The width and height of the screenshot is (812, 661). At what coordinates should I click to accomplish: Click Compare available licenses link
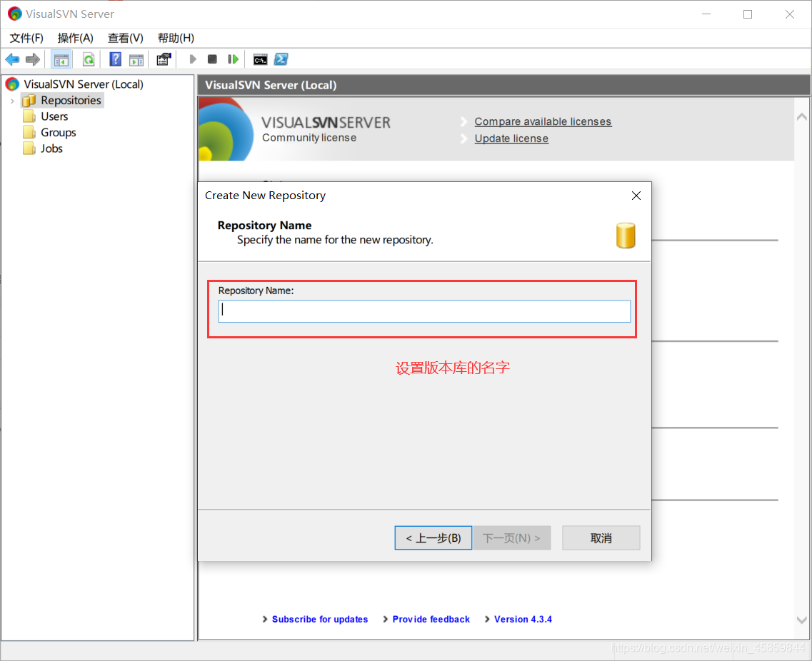(543, 121)
